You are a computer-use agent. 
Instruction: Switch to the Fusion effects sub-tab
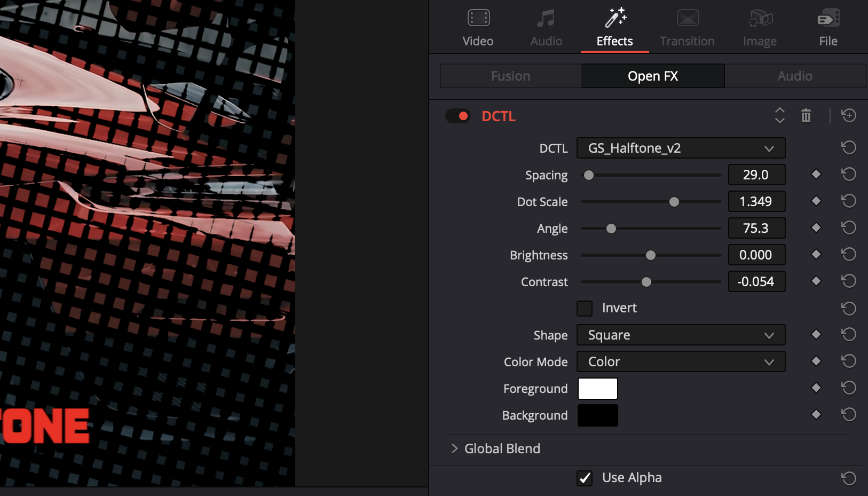510,76
